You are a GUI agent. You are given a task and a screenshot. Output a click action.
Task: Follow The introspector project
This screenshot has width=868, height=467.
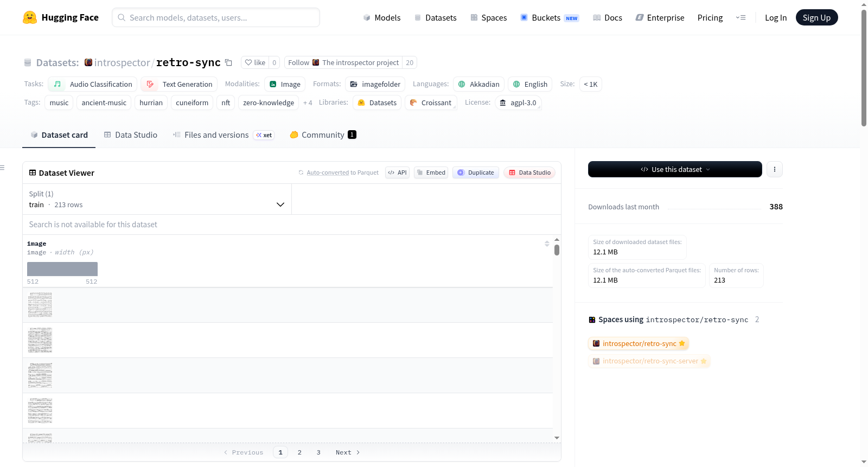pos(343,62)
